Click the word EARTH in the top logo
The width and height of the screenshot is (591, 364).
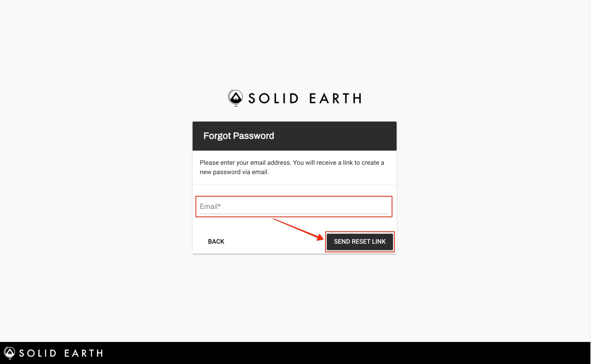click(x=335, y=99)
